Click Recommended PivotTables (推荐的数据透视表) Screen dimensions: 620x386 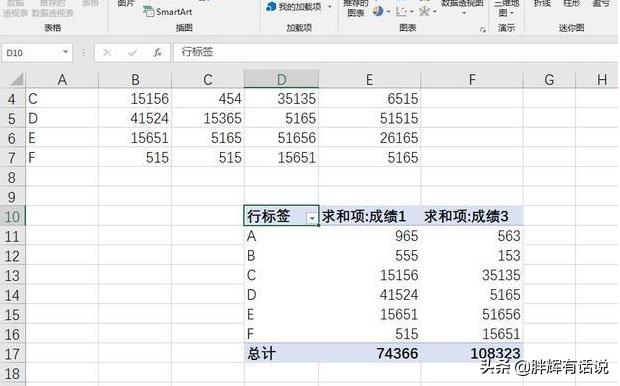click(x=53, y=8)
